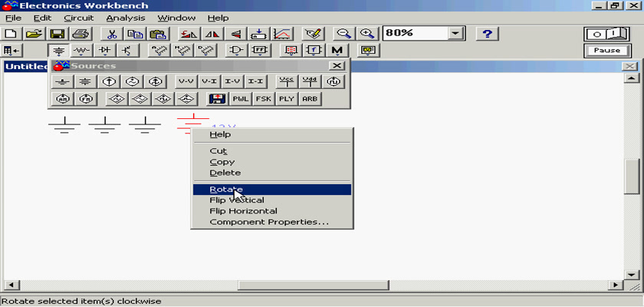Click the Create Subcircuit toolbar icon
This screenshot has width=644, height=307.
pyautogui.click(x=259, y=34)
